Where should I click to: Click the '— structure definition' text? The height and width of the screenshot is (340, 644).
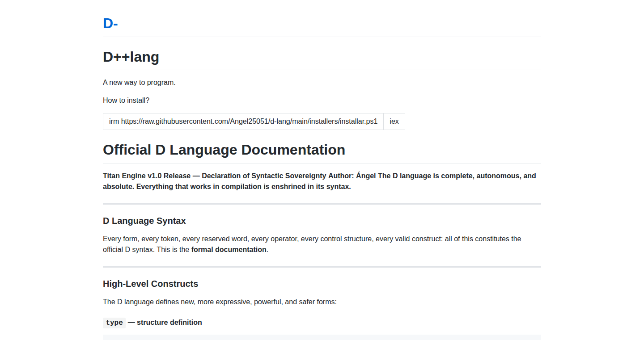165,323
